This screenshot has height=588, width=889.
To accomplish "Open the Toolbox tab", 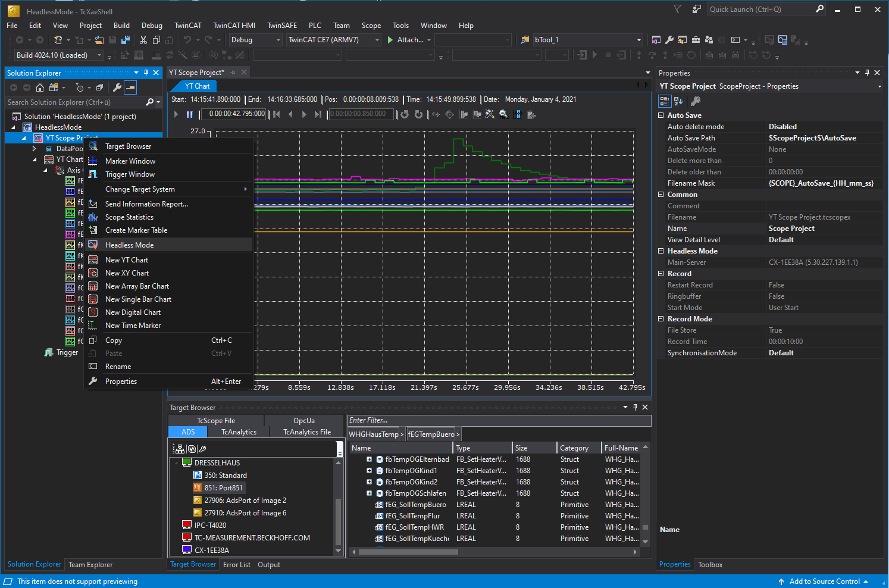I will (710, 565).
